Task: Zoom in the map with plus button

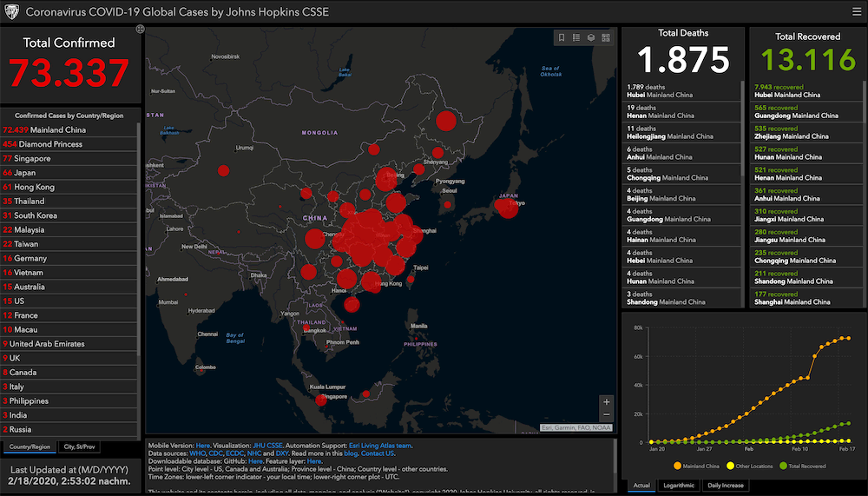Action: click(x=606, y=402)
